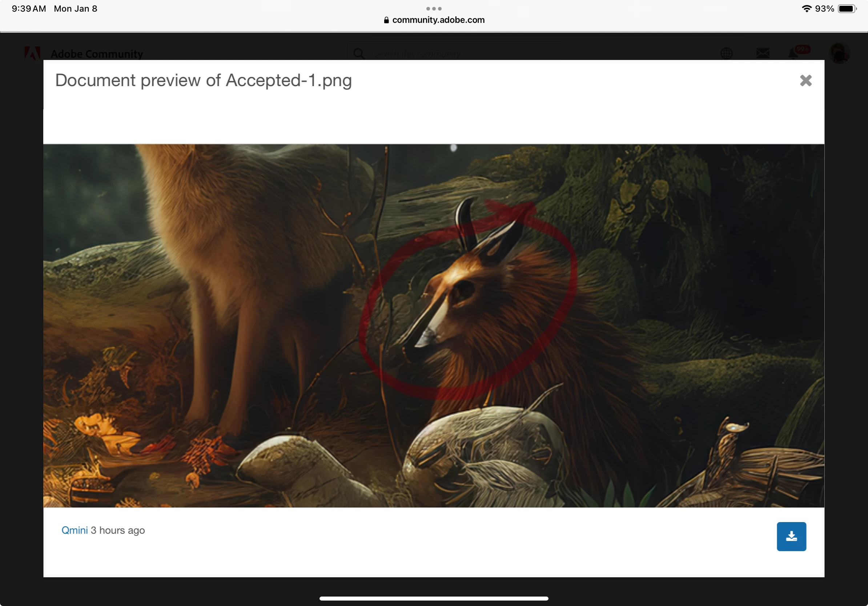Tap the 99+ notification badge
The image size is (868, 606).
click(x=802, y=49)
